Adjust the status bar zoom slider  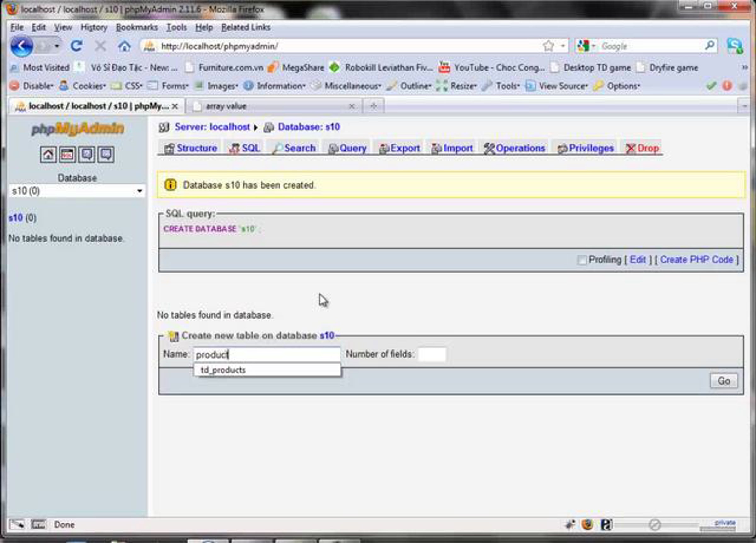click(654, 525)
